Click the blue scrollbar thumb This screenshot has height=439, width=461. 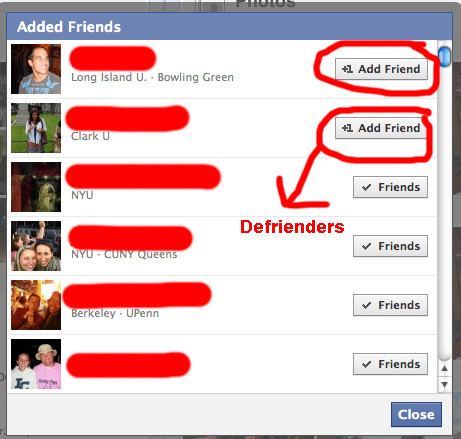[x=444, y=56]
